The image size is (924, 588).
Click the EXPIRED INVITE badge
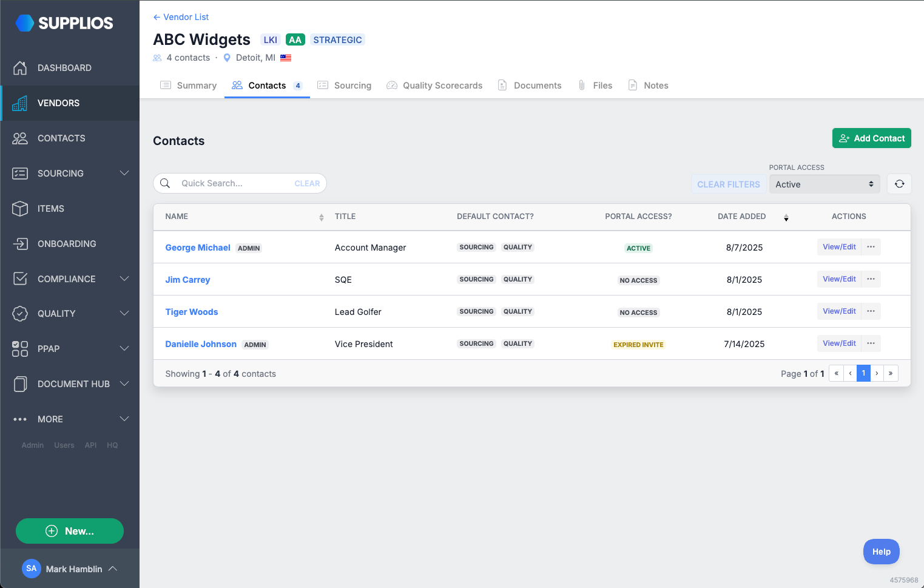638,345
